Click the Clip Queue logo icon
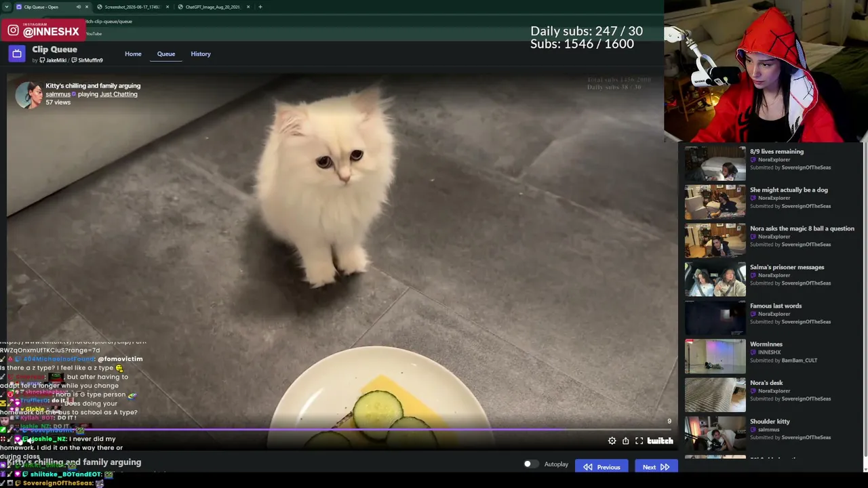 point(17,54)
